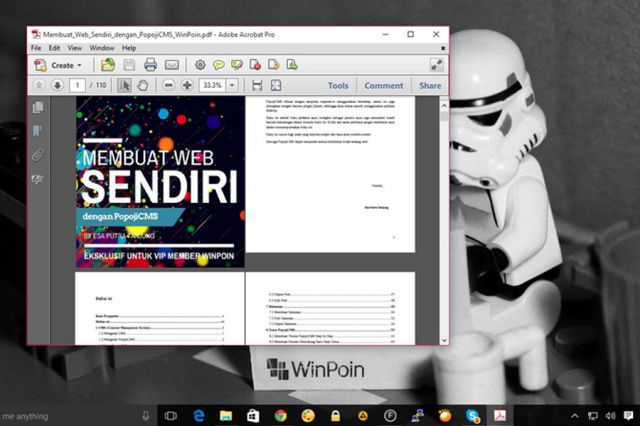Open the Help menu

[129, 48]
